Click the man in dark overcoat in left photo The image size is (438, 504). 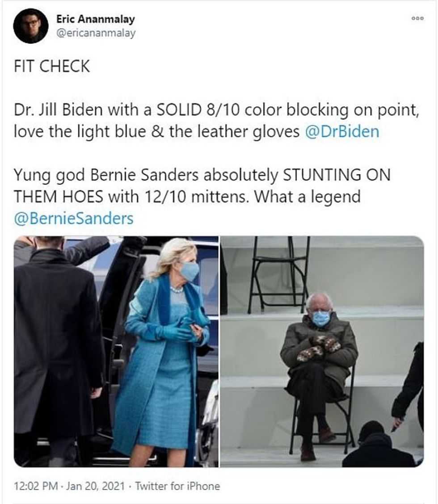tap(58, 350)
